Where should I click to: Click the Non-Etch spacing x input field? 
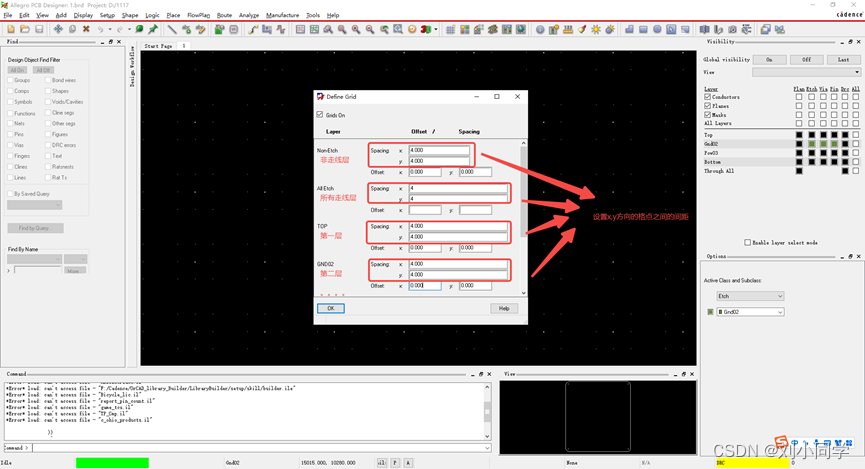(438, 150)
